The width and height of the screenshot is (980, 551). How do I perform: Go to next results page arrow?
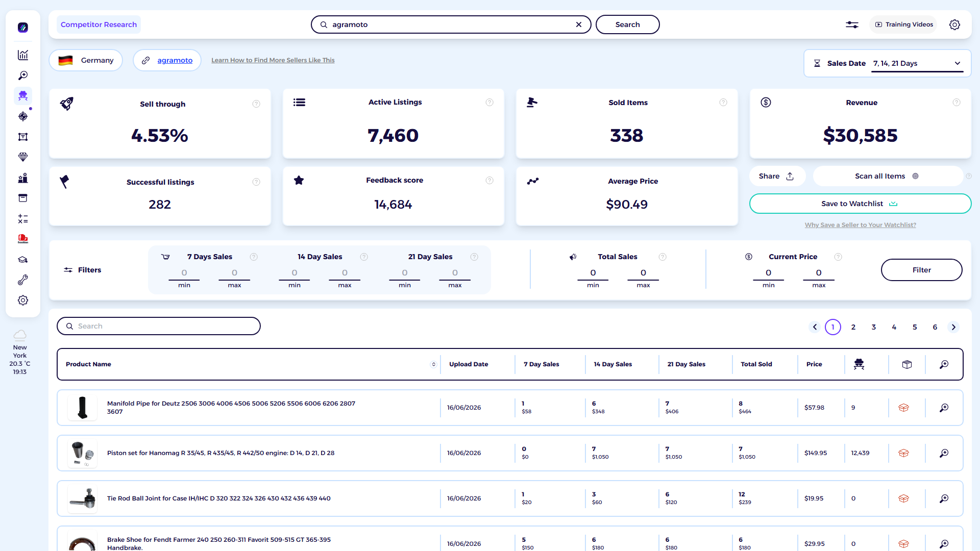click(x=953, y=327)
